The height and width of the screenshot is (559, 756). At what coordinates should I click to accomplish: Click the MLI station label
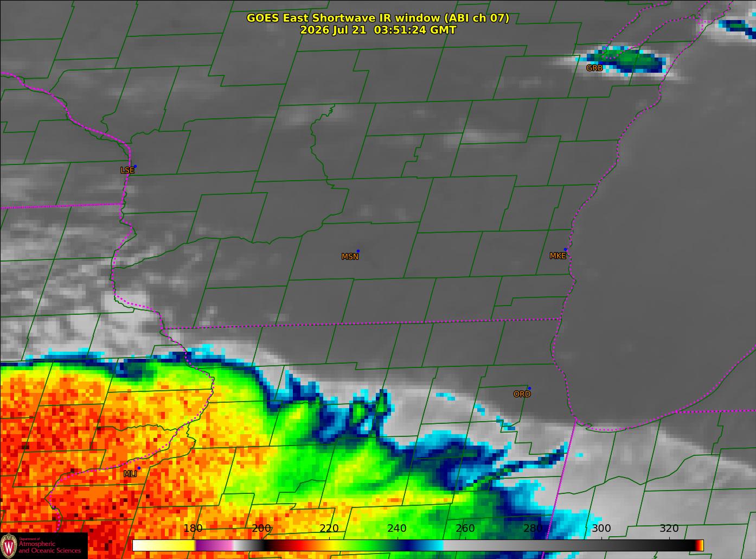[x=130, y=474]
